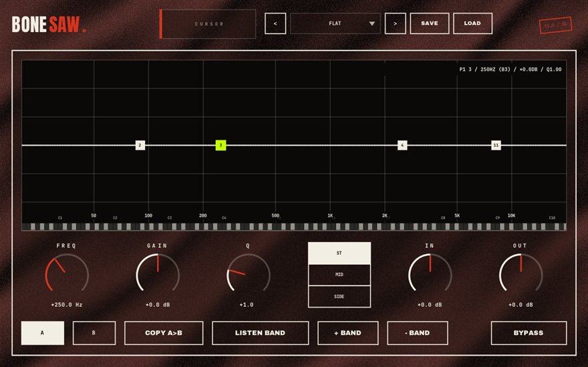Click the +0.0 dB value under GAIN
588x367 pixels.
(x=158, y=305)
